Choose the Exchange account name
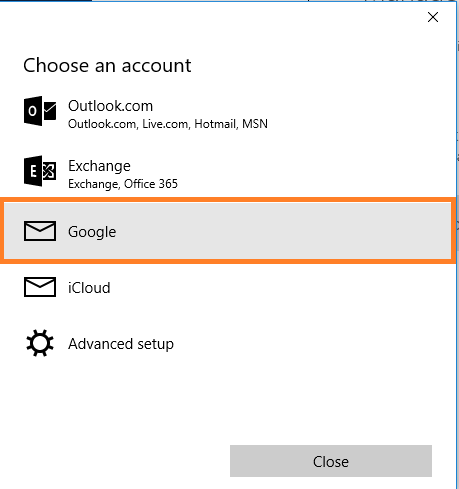459x489 pixels. pyautogui.click(x=99, y=166)
